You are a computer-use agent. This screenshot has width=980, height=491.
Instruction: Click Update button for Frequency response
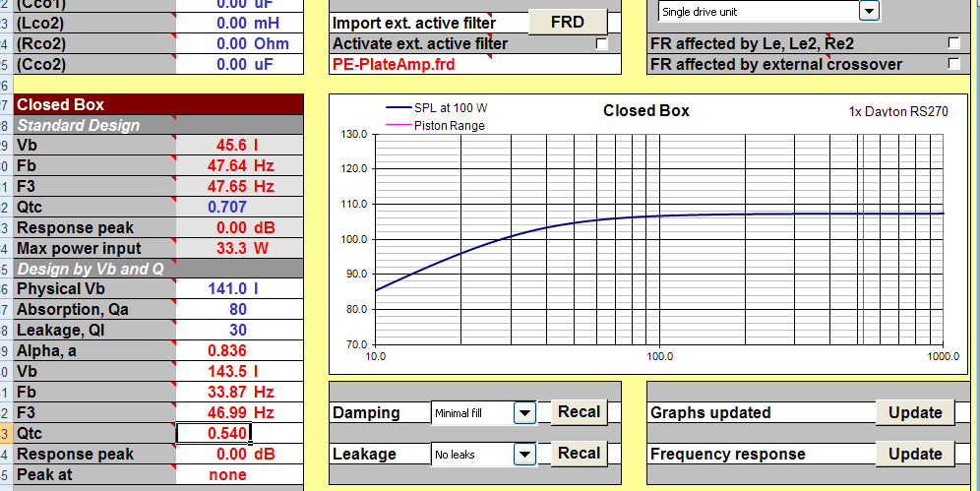(915, 455)
